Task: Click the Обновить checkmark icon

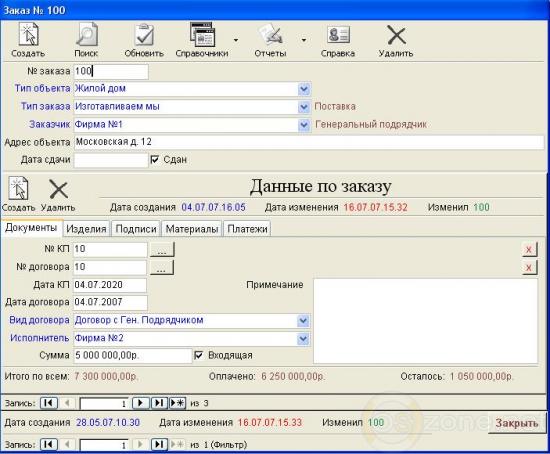Action: (x=144, y=34)
